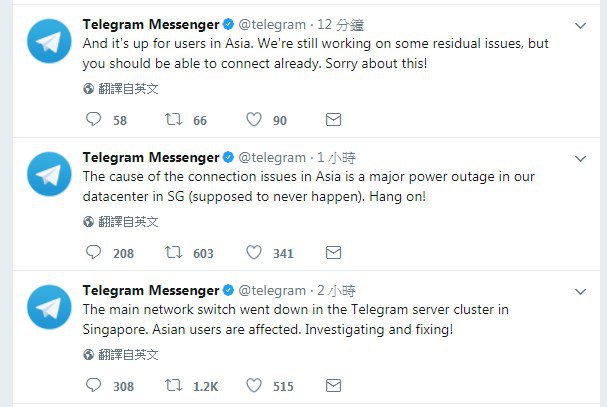607x407 pixels.
Task: Send the Asia recovery tweet via direct message
Action: pyautogui.click(x=333, y=120)
